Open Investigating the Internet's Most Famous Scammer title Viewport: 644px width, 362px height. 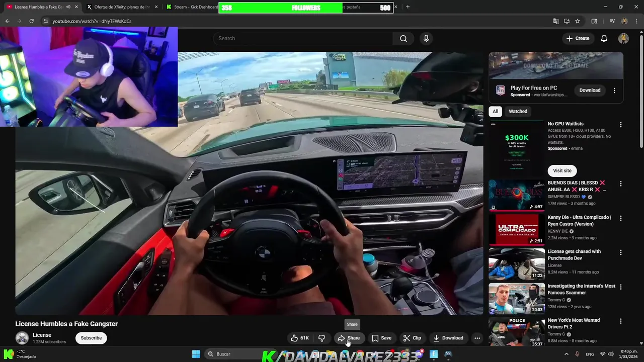[581, 289]
